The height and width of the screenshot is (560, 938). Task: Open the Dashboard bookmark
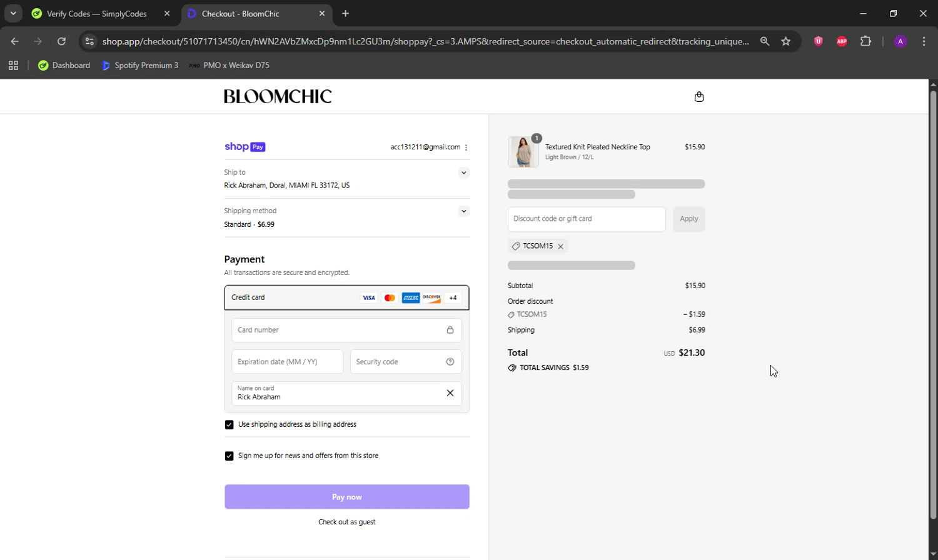pyautogui.click(x=64, y=65)
